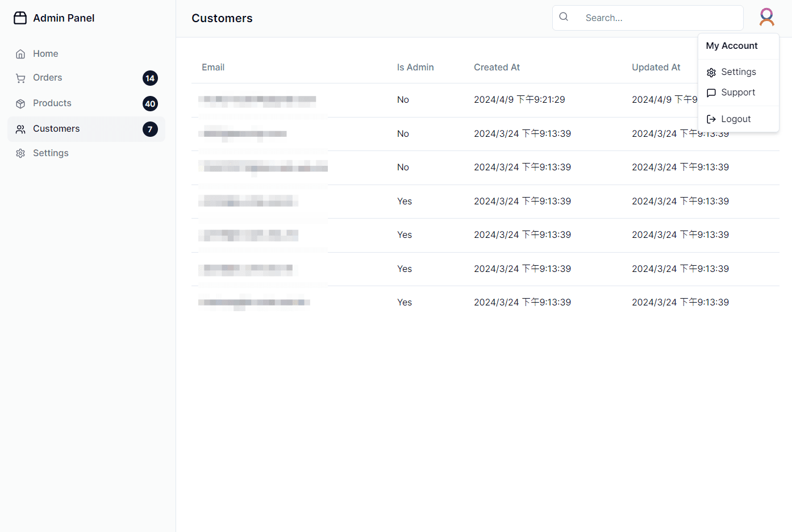
Task: Click the gear icon in My Account menu
Action: pyautogui.click(x=711, y=73)
